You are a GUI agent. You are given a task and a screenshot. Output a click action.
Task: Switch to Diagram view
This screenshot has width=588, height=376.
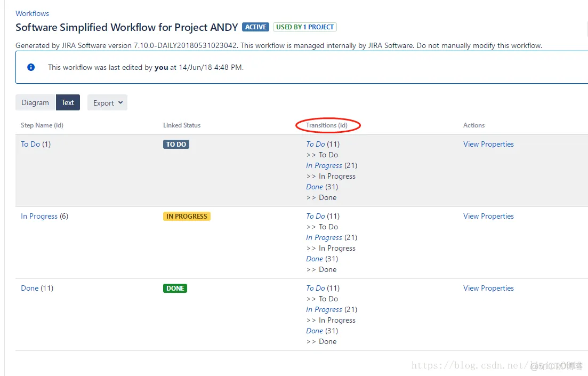35,102
